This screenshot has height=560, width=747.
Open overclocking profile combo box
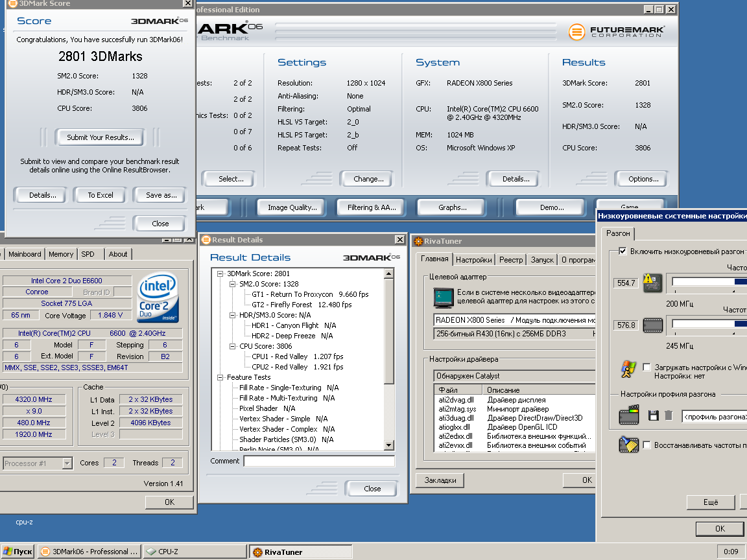coord(714,417)
